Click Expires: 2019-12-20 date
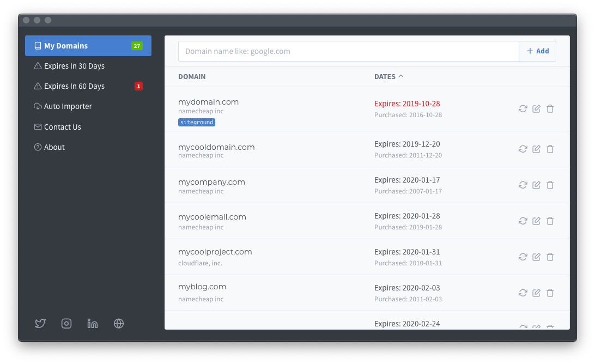Image resolution: width=595 pixels, height=364 pixels. coord(407,144)
